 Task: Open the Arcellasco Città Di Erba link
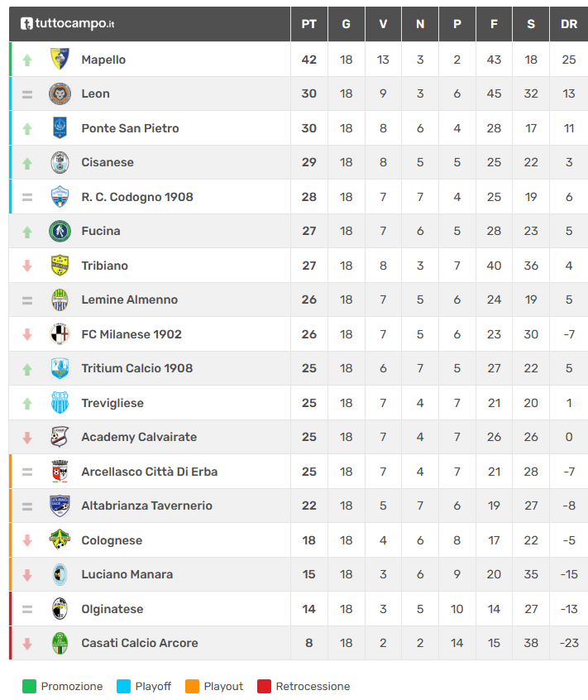point(150,472)
